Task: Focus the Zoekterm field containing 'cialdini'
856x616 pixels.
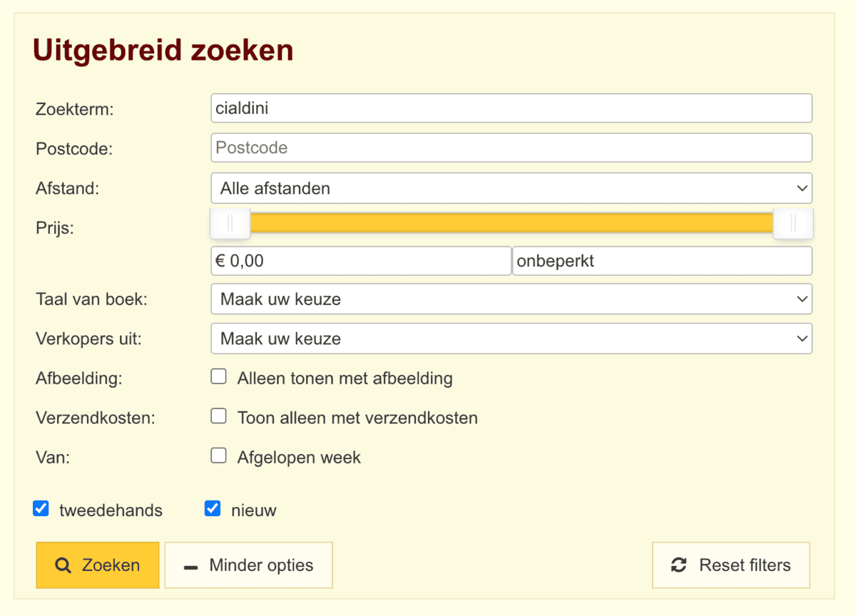Action: [x=511, y=108]
